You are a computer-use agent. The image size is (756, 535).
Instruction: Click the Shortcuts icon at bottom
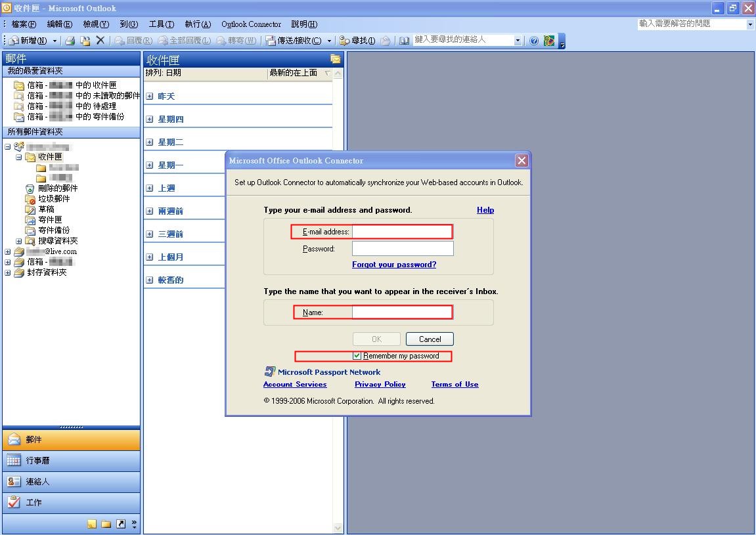tap(121, 524)
